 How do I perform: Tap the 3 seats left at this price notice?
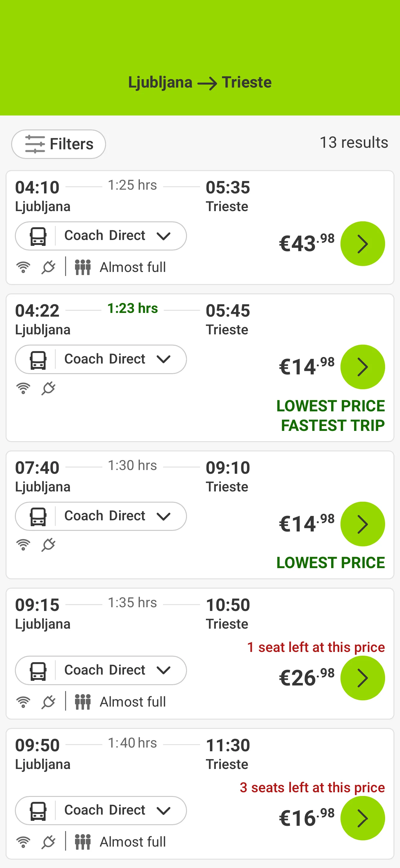[312, 788]
